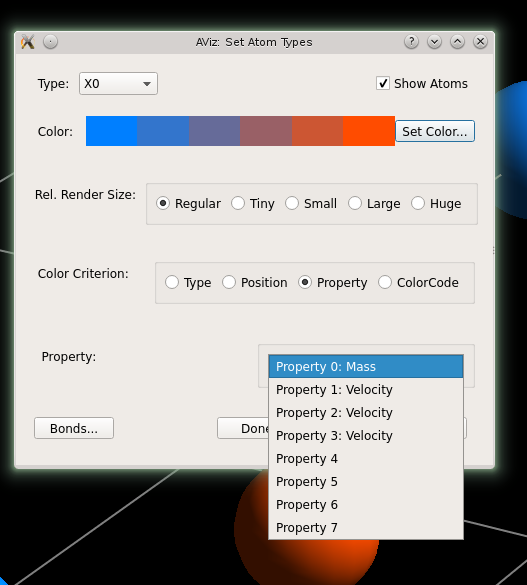Image resolution: width=527 pixels, height=585 pixels.
Task: Select Property 3: Velocity option
Action: coord(366,436)
